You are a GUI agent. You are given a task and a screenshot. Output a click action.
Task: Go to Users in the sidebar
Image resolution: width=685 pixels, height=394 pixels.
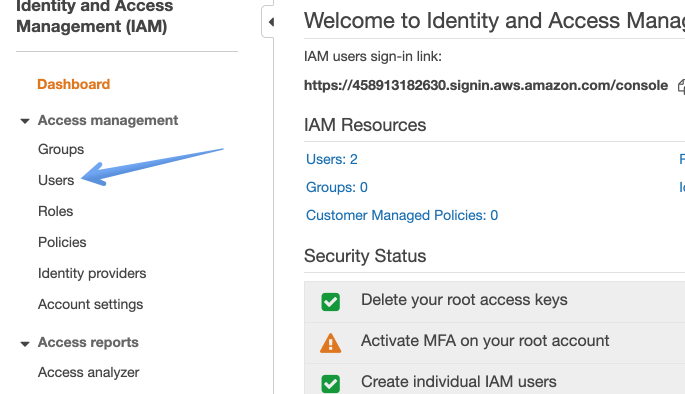[56, 180]
